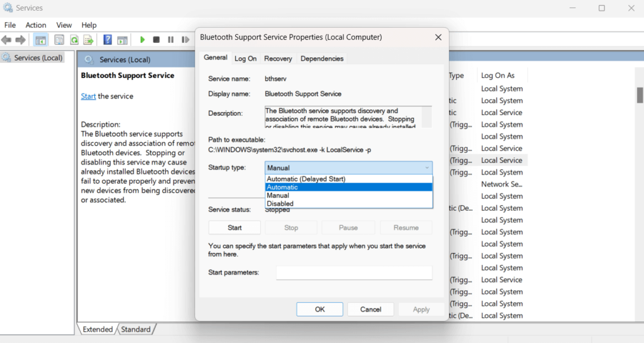644x343 pixels.
Task: Open the Help menu
Action: (89, 25)
